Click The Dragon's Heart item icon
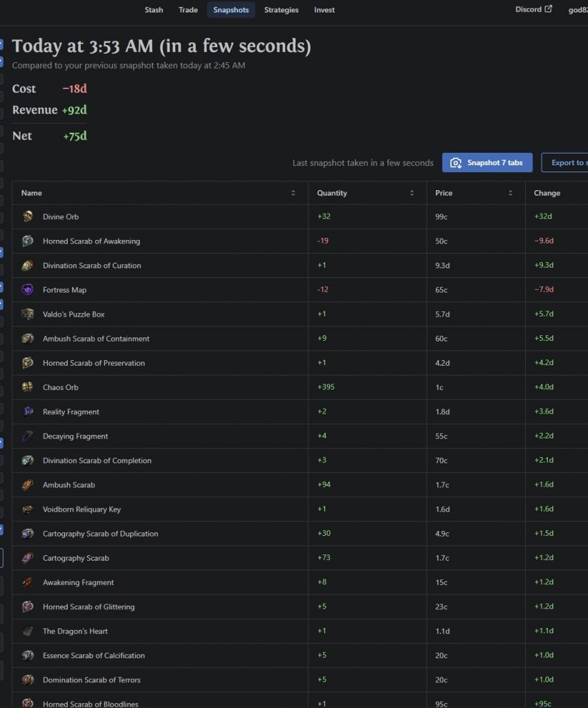This screenshot has height=708, width=588. (x=28, y=631)
